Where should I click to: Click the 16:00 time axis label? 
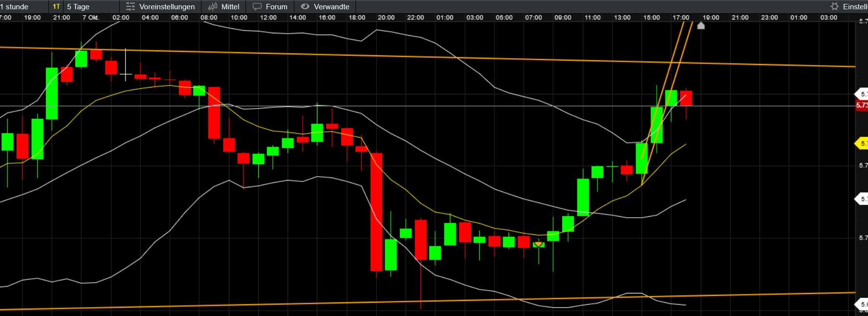pyautogui.click(x=327, y=18)
